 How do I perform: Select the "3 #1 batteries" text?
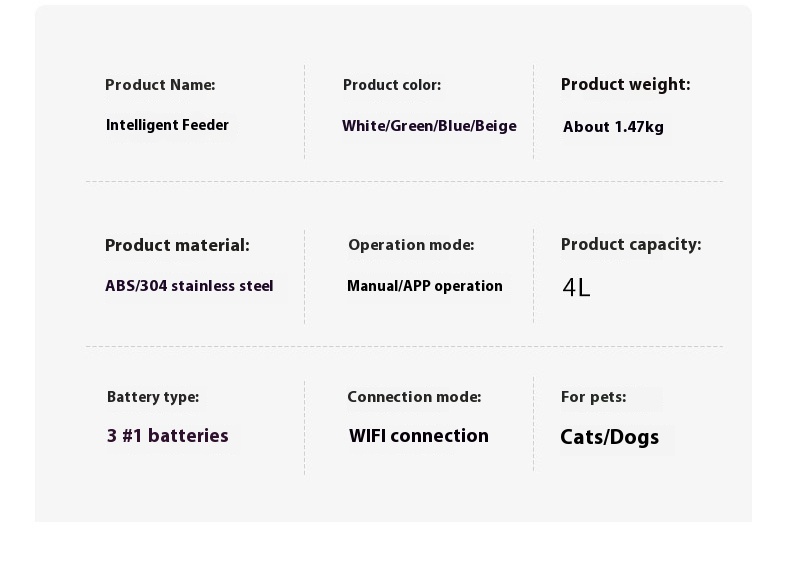click(x=168, y=436)
